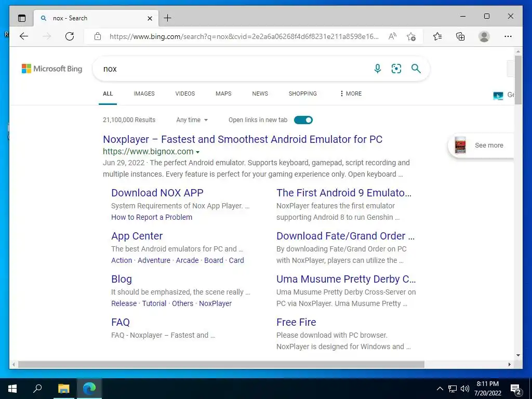Expand the MORE search categories
The width and height of the screenshot is (532, 399).
coord(351,94)
